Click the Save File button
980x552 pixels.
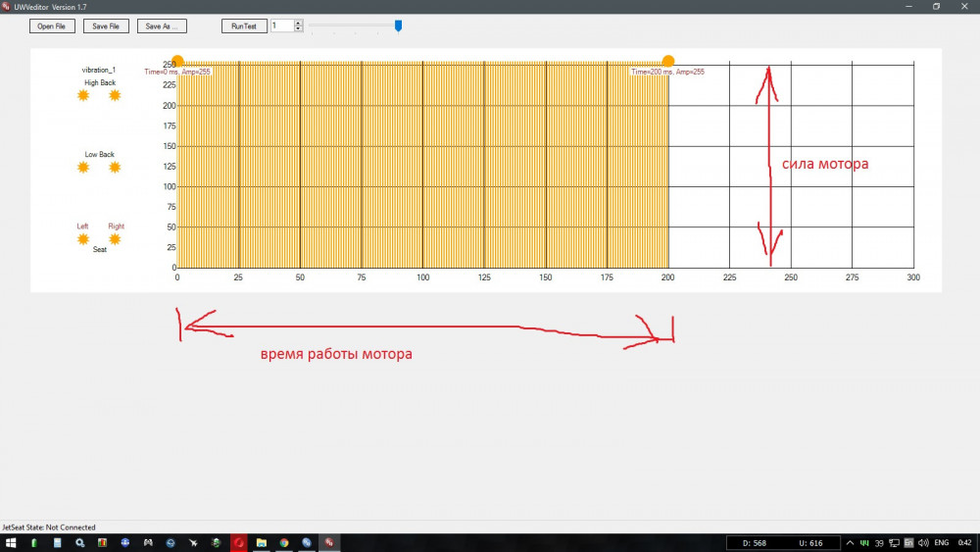coord(106,26)
